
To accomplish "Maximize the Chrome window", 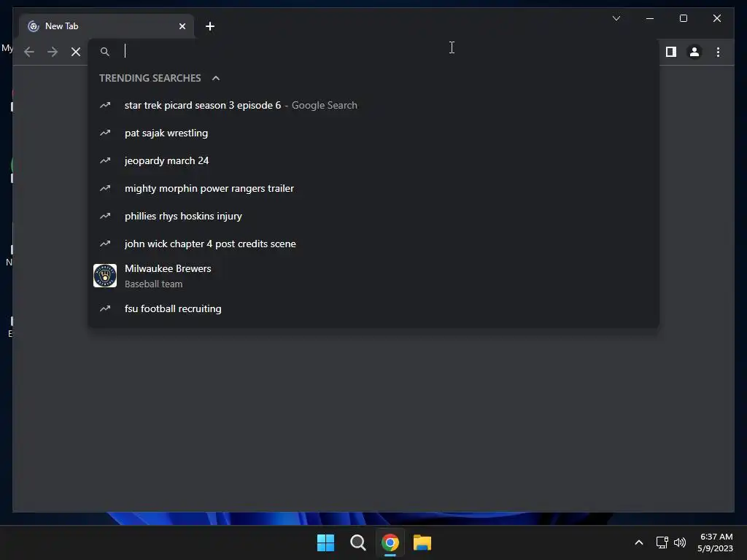I will tap(683, 18).
